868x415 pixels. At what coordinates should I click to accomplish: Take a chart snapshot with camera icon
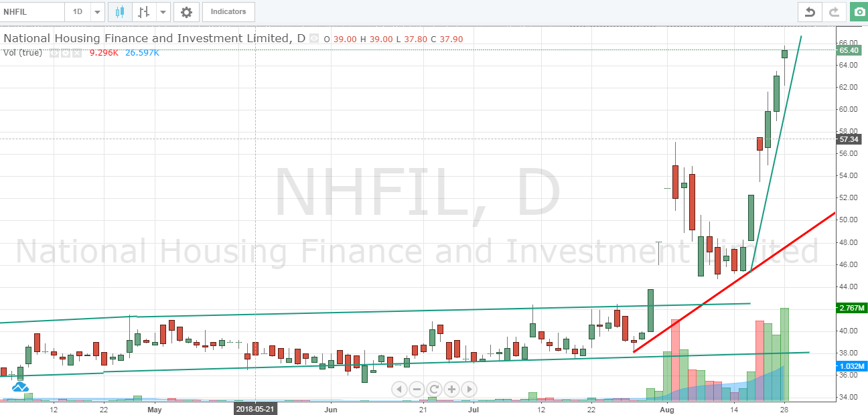pos(859,11)
